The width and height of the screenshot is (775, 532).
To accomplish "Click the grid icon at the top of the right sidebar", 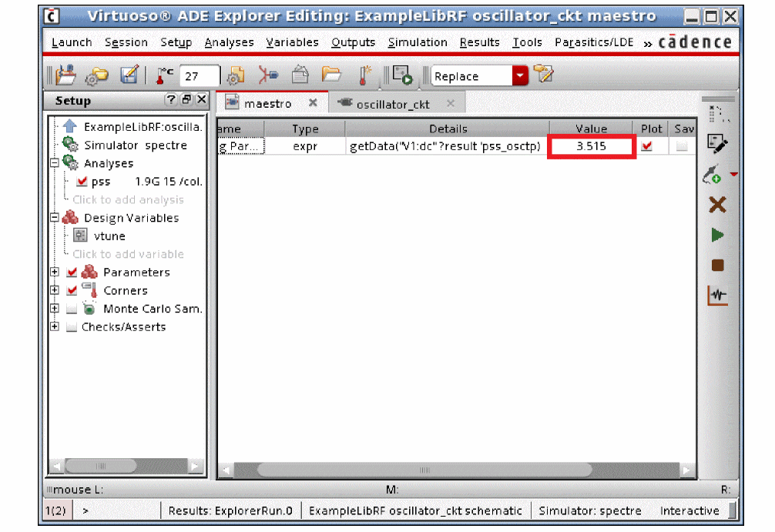I will 718,114.
